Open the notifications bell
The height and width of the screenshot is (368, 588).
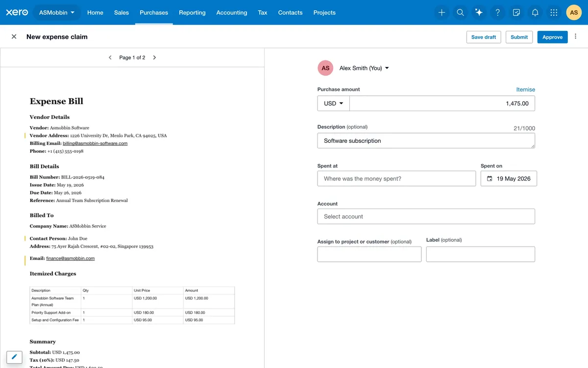click(x=535, y=13)
